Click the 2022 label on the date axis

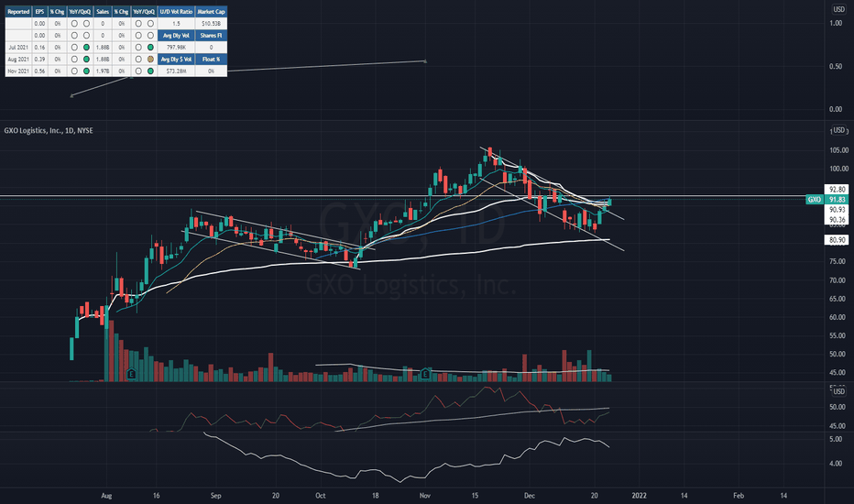point(639,495)
